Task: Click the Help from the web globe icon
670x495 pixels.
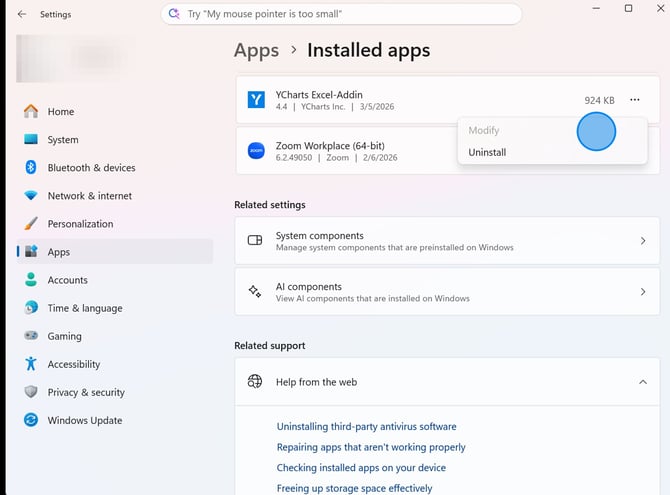Action: tap(255, 381)
